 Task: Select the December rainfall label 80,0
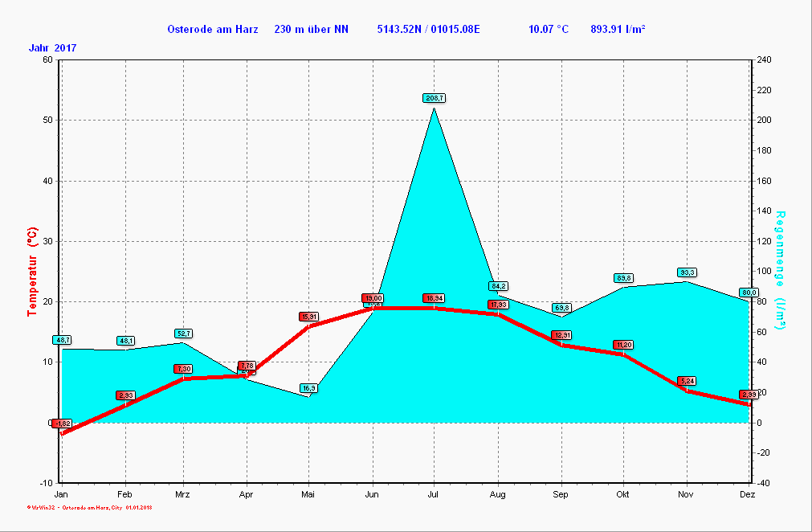[x=749, y=293]
